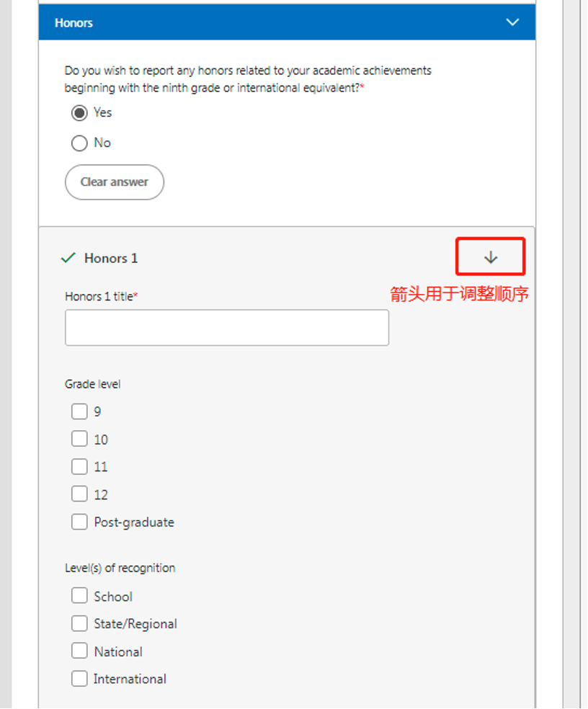Enable the National recognition checkbox
This screenshot has width=588, height=709.
click(79, 651)
